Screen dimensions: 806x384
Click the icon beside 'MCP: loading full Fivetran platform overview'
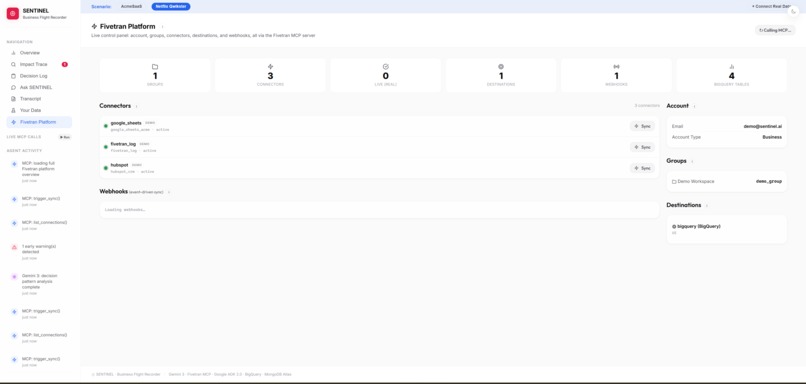coord(14,164)
